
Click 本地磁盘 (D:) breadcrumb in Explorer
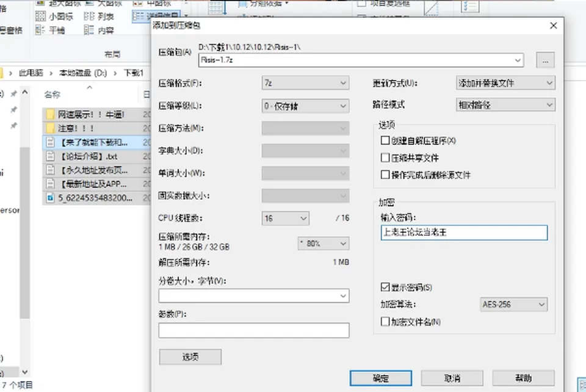(x=83, y=73)
